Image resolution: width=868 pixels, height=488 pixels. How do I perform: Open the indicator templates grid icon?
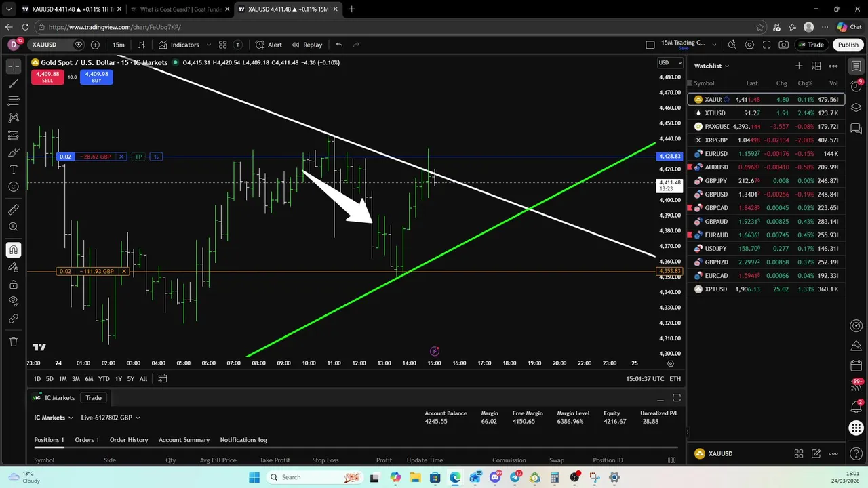pyautogui.click(x=222, y=45)
